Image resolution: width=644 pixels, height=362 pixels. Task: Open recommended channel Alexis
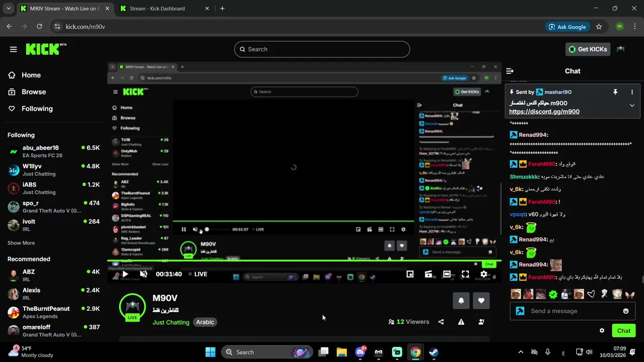click(54, 294)
